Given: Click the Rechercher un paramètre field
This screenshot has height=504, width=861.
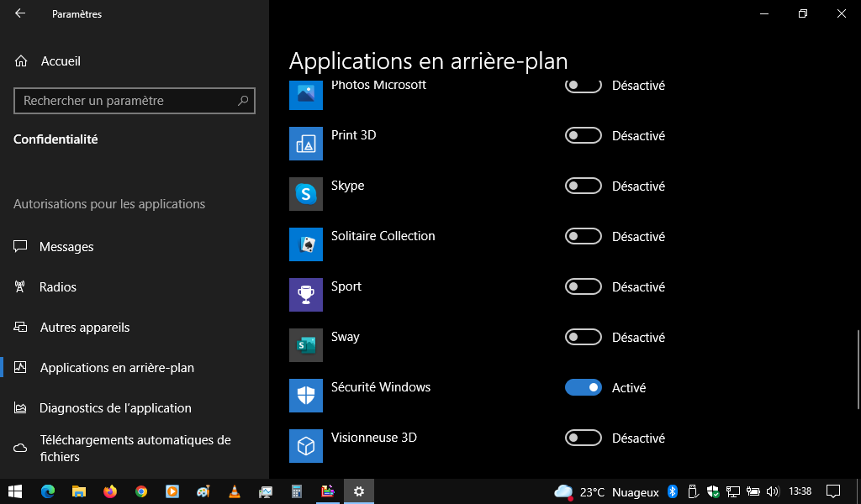Looking at the screenshot, I should [x=126, y=101].
